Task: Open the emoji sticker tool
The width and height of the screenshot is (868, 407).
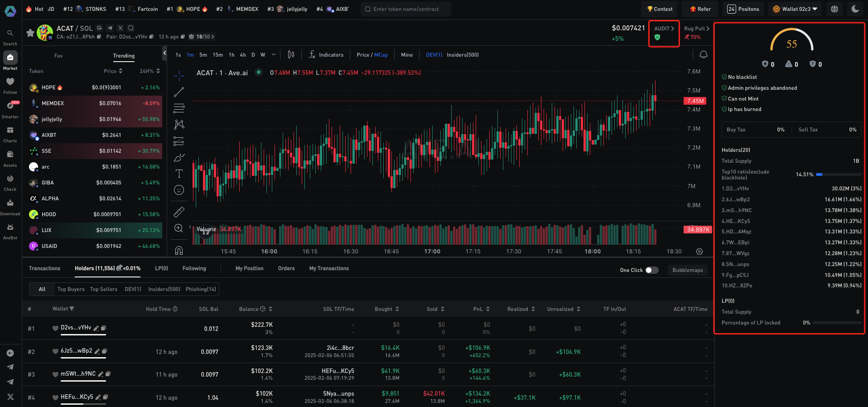Action: coord(179,190)
